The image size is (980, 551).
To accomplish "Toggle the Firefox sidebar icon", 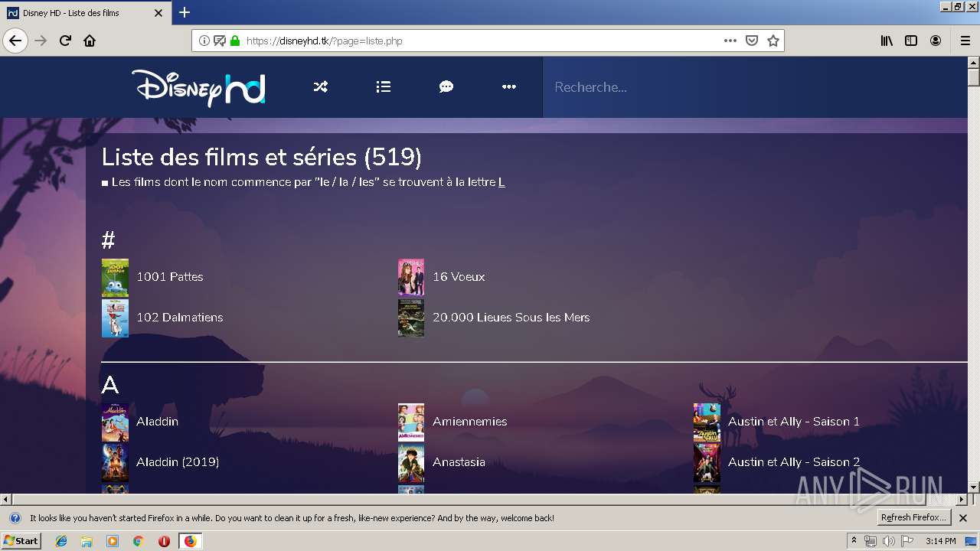I will 911,41.
